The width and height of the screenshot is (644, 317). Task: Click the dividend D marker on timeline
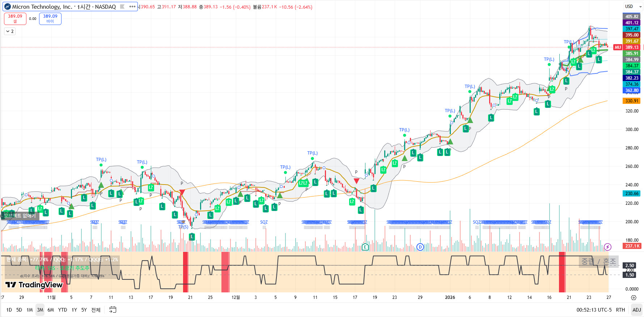(420, 247)
